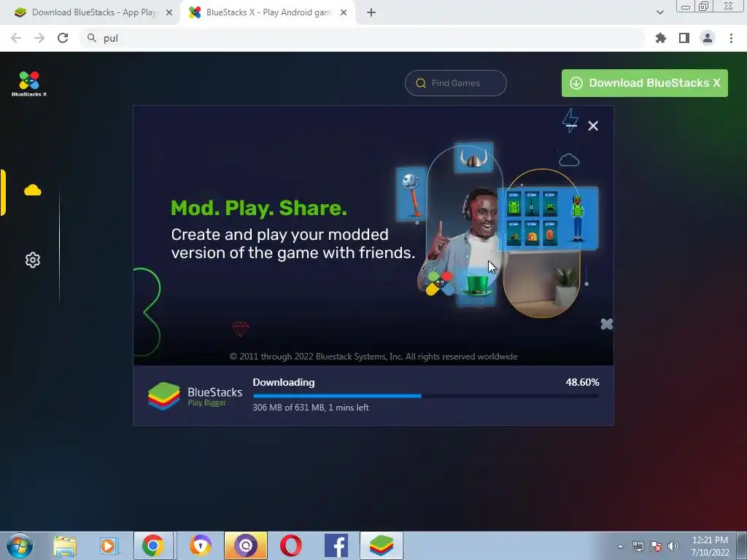Open the extensions puzzle icon

[661, 38]
